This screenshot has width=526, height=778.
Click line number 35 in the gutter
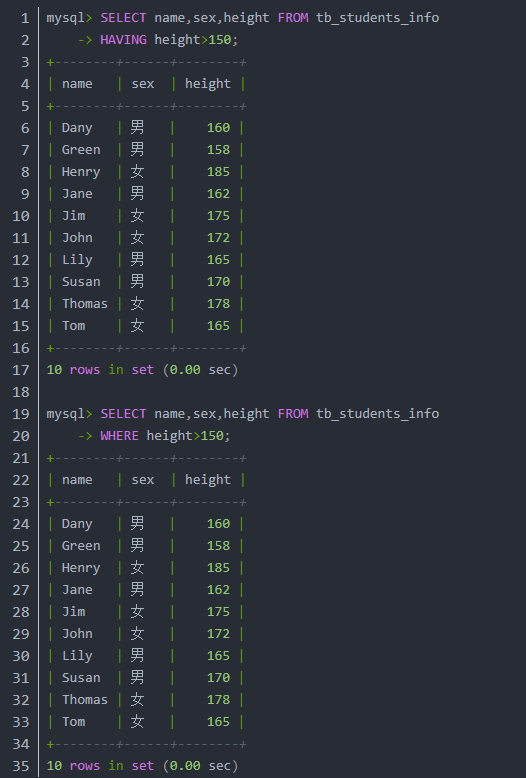click(x=21, y=766)
